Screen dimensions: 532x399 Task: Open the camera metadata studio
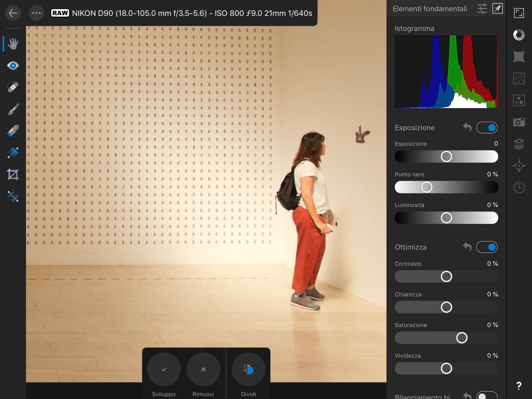pos(519,122)
